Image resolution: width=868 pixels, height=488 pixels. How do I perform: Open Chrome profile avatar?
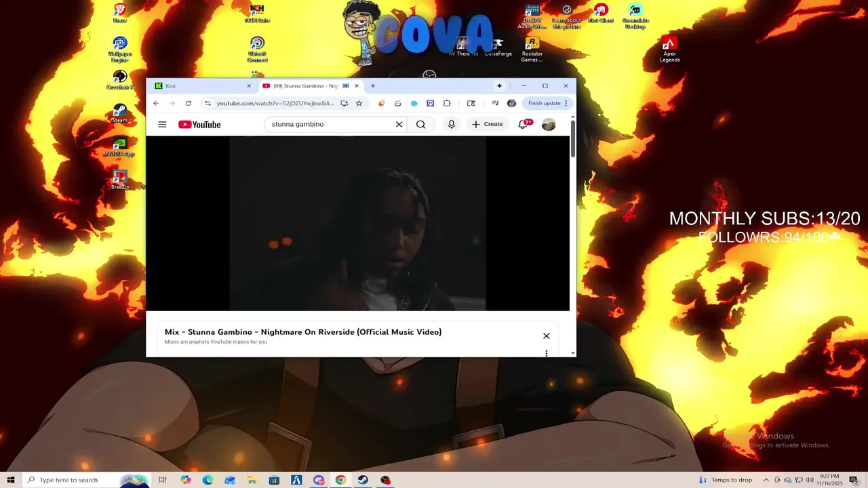[511, 103]
